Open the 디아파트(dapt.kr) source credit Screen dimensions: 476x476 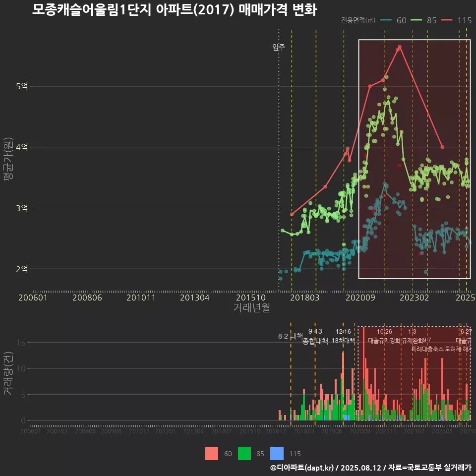[302, 468]
